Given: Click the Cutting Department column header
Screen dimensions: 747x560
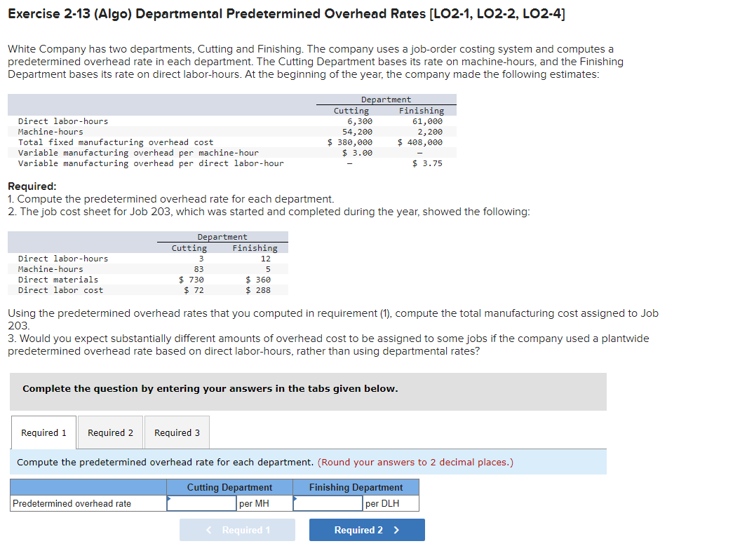Looking at the screenshot, I should (x=229, y=487).
